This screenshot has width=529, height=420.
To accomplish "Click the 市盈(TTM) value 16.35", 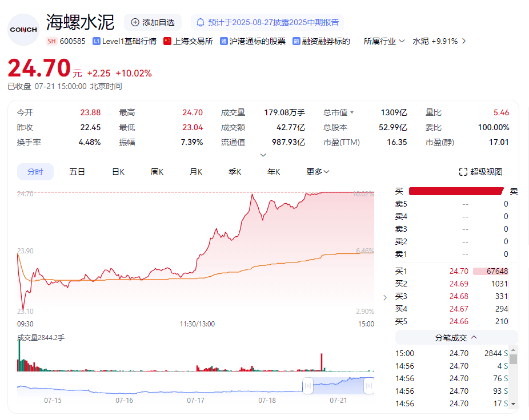I will coord(396,142).
